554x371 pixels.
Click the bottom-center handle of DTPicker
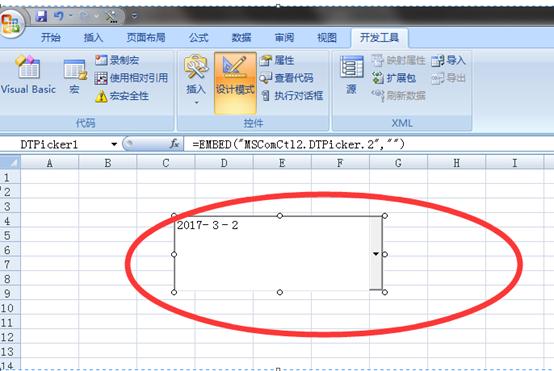tap(279, 292)
